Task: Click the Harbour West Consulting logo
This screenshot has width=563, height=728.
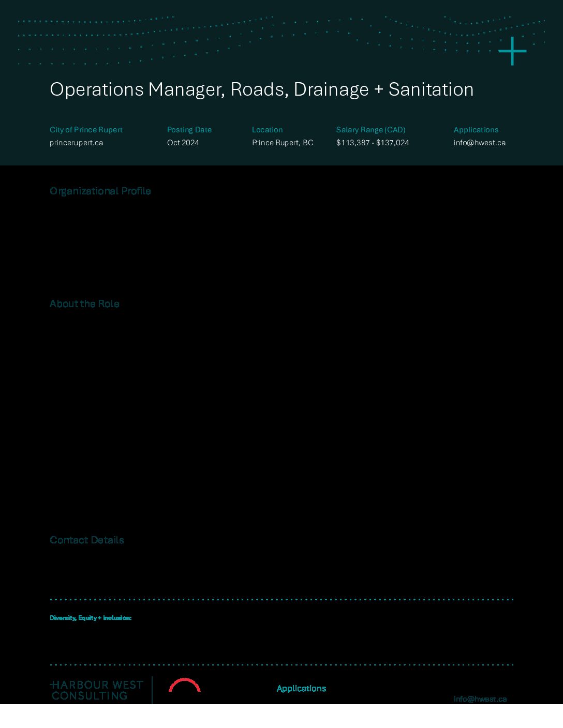Action: 96,690
